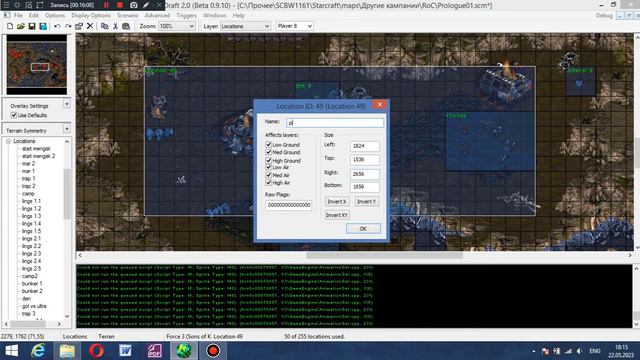This screenshot has height=360, width=640.
Task: Open the Display Options menu
Action: [91, 15]
